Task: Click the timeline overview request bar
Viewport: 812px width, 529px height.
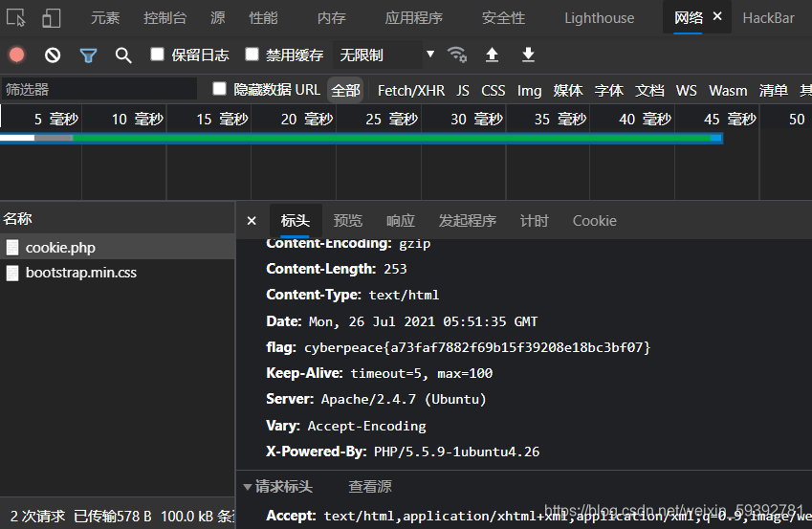Action: [361, 138]
